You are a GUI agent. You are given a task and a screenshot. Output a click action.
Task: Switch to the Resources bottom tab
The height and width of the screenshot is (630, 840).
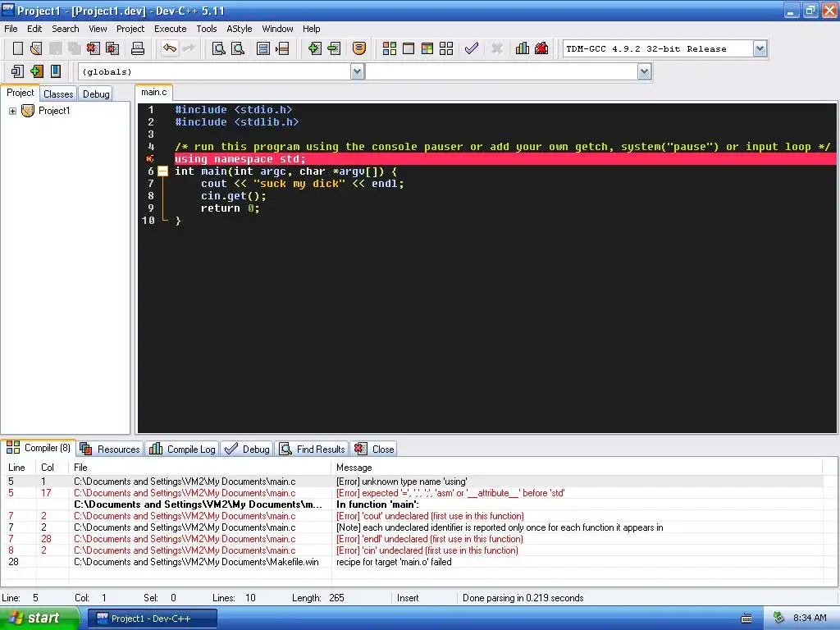110,450
